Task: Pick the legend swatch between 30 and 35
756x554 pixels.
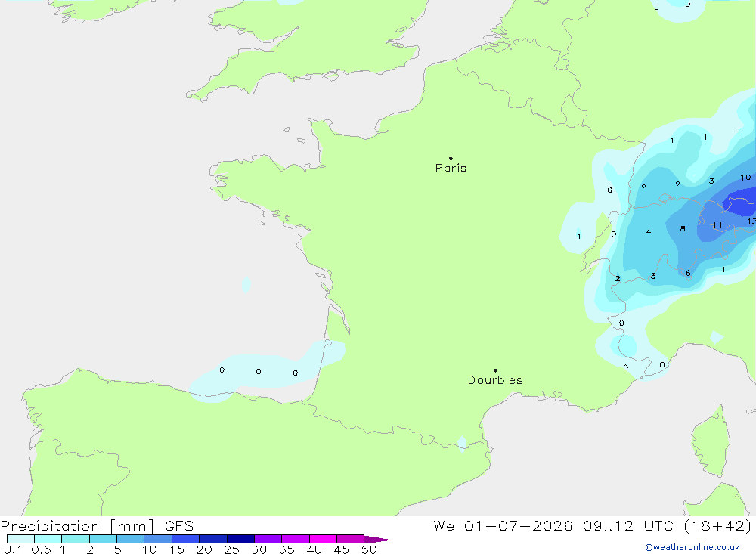Action: pos(268,539)
